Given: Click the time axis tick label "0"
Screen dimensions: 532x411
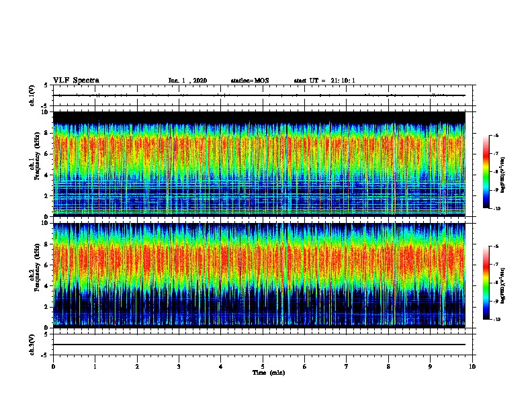Looking at the screenshot, I should [53, 367].
